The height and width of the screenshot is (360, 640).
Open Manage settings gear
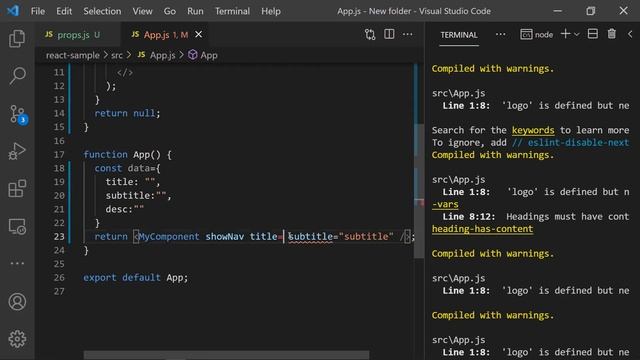(17, 339)
